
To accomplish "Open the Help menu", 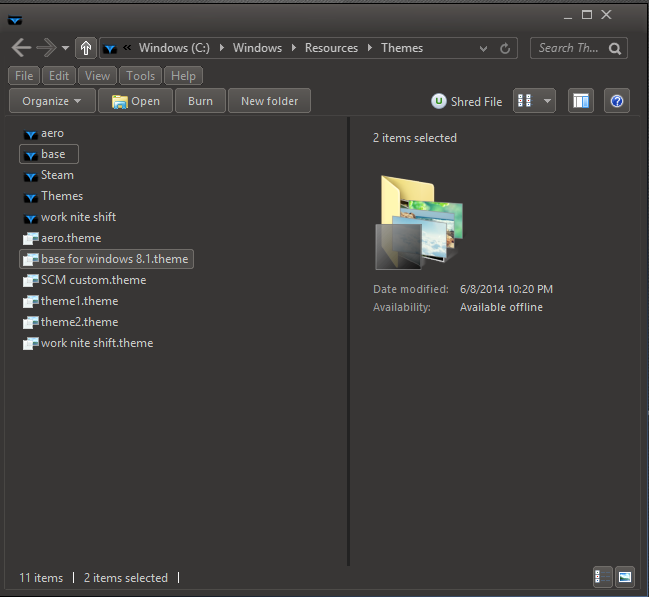I will click(x=183, y=76).
